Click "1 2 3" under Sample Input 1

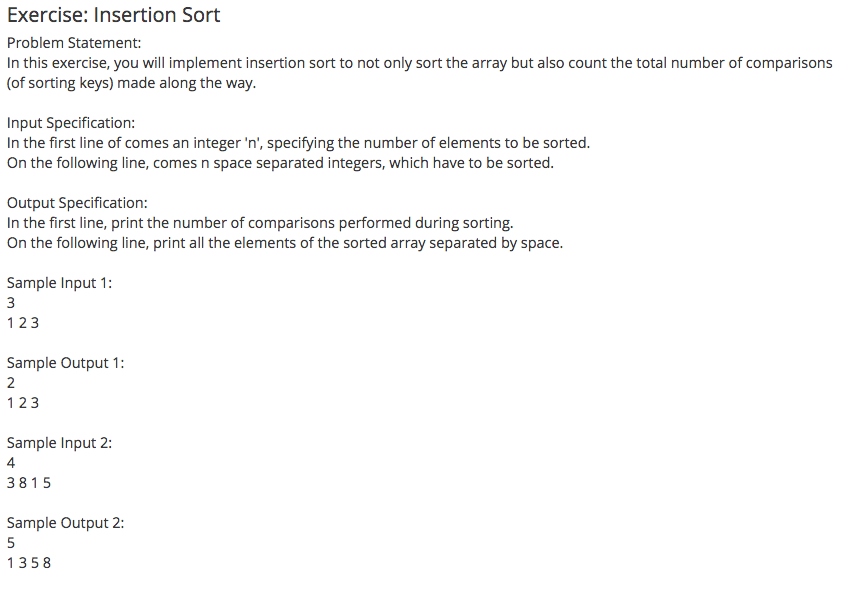(23, 323)
